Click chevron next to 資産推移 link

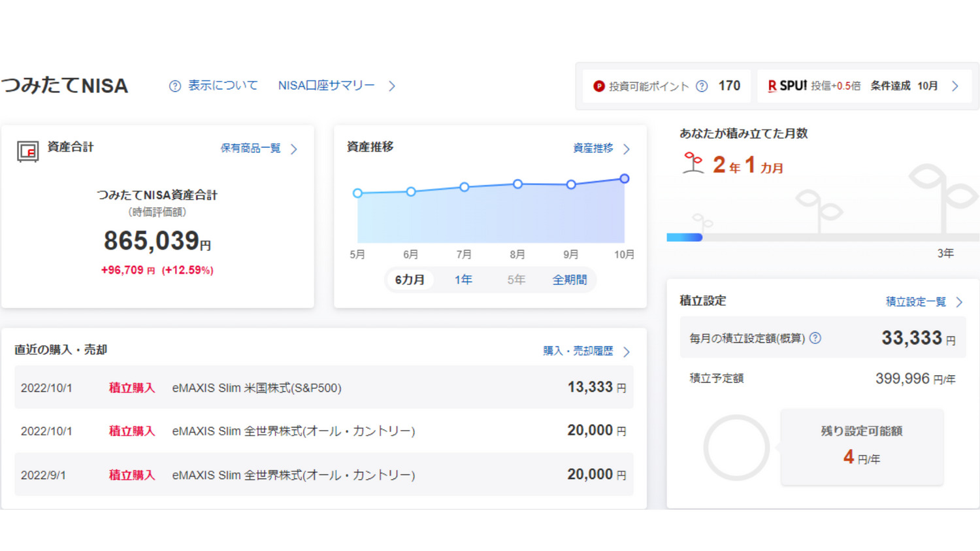tap(627, 149)
